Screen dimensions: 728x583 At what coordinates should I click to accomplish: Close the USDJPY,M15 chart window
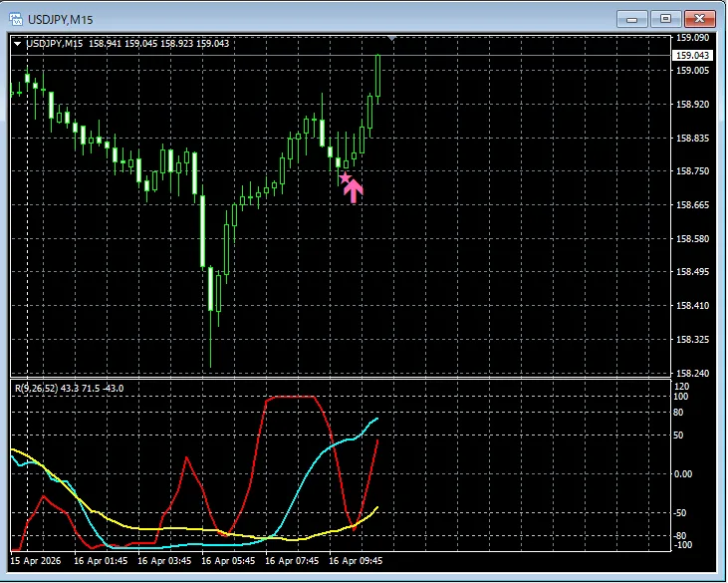pos(700,19)
